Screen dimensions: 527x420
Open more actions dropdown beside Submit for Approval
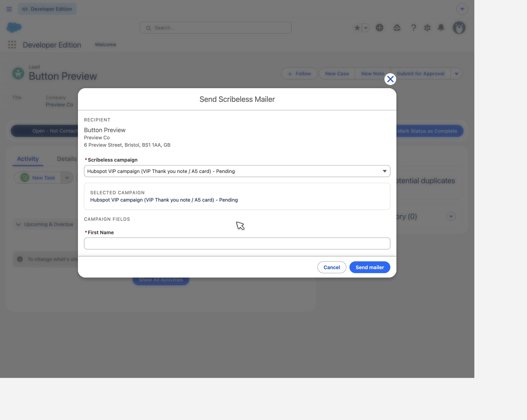pyautogui.click(x=456, y=73)
